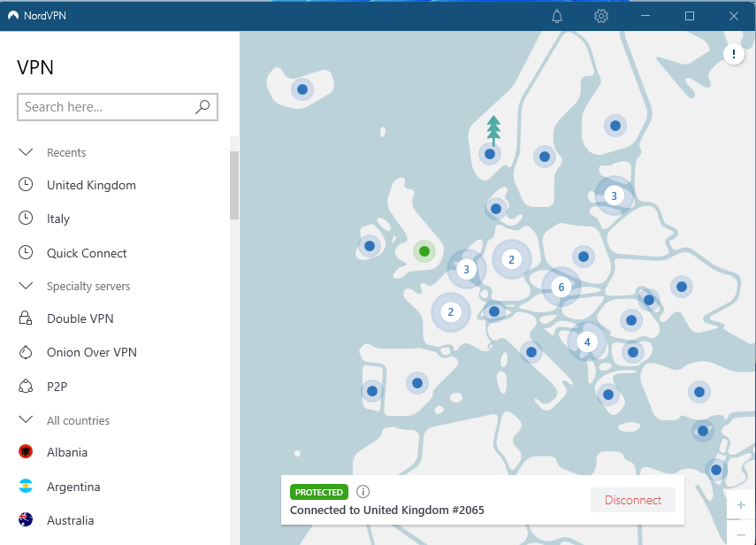Minimize the NordVPN window
Viewport: 756px width, 545px height.
coord(645,16)
